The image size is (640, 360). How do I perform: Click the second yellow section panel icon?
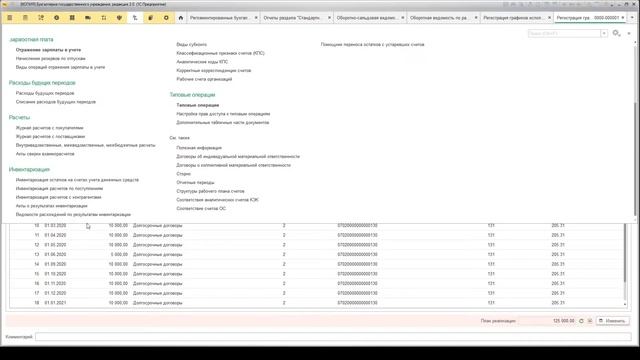(25, 18)
